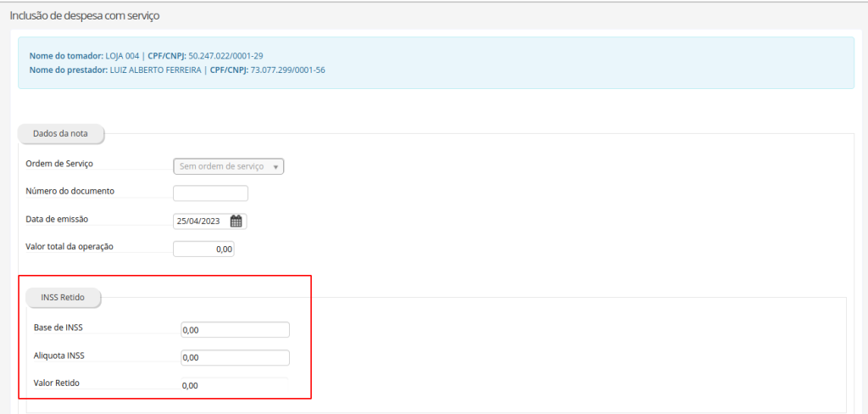Viewport: 868px width, 414px height.
Task: Click the Número do documento label
Action: click(70, 191)
